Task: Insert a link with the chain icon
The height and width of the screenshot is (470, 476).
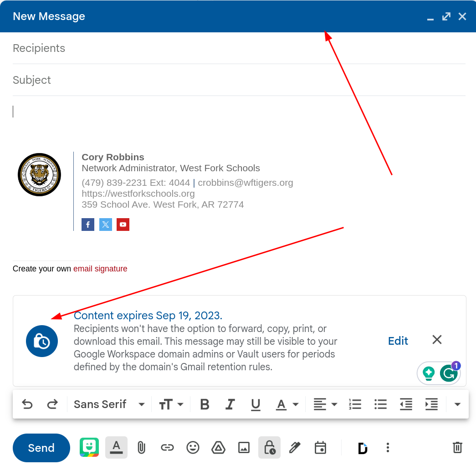Action: click(x=167, y=448)
